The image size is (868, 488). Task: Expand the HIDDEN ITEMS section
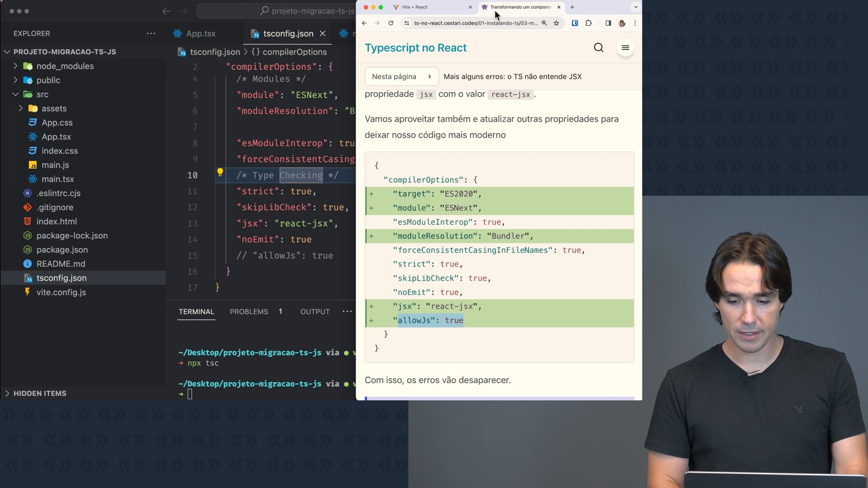40,394
